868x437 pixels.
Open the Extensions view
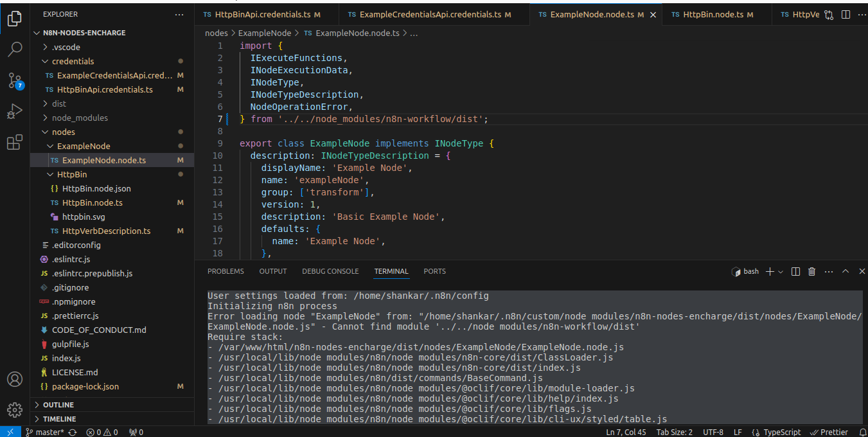[15, 143]
